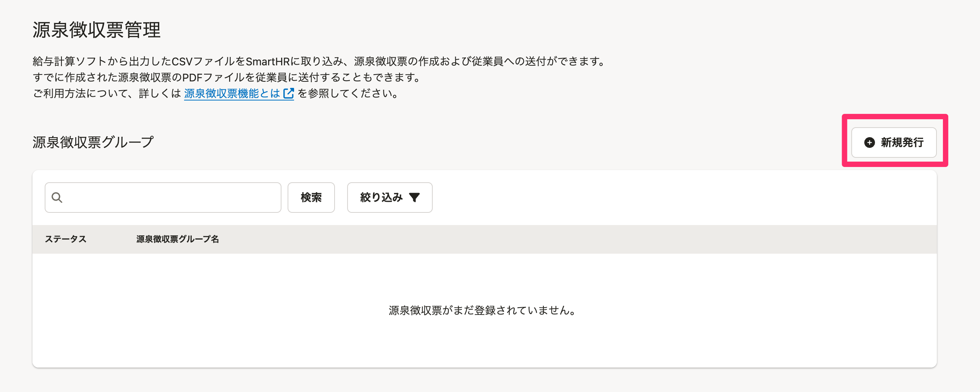Click the funnel filter icon
Image resolution: width=980 pixels, height=392 pixels.
point(414,198)
